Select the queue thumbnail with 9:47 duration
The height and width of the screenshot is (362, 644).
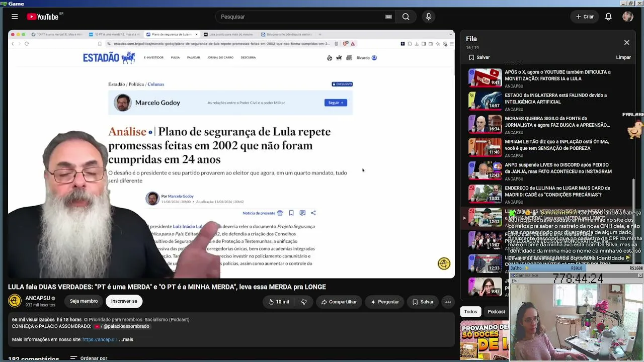(485, 287)
